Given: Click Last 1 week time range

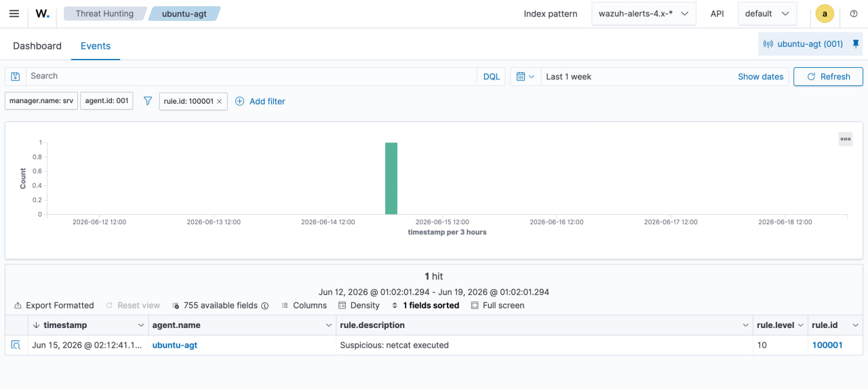Looking at the screenshot, I should click(568, 77).
